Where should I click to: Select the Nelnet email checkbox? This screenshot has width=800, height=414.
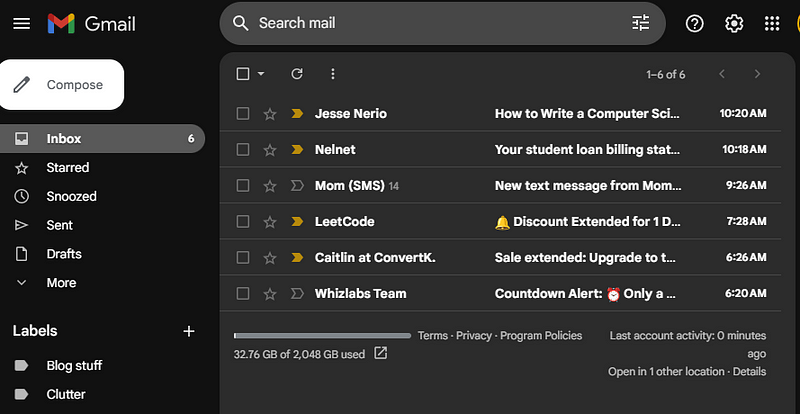tap(243, 150)
